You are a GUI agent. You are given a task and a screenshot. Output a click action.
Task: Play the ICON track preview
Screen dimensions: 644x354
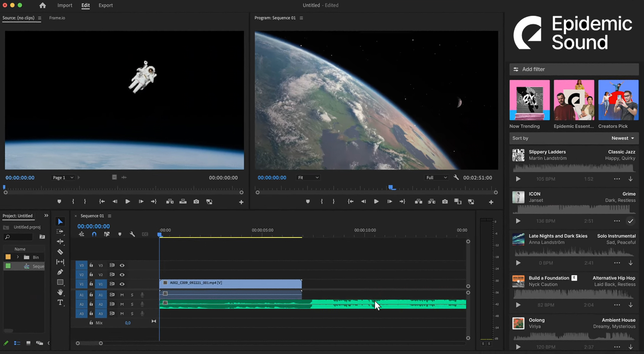tap(518, 221)
